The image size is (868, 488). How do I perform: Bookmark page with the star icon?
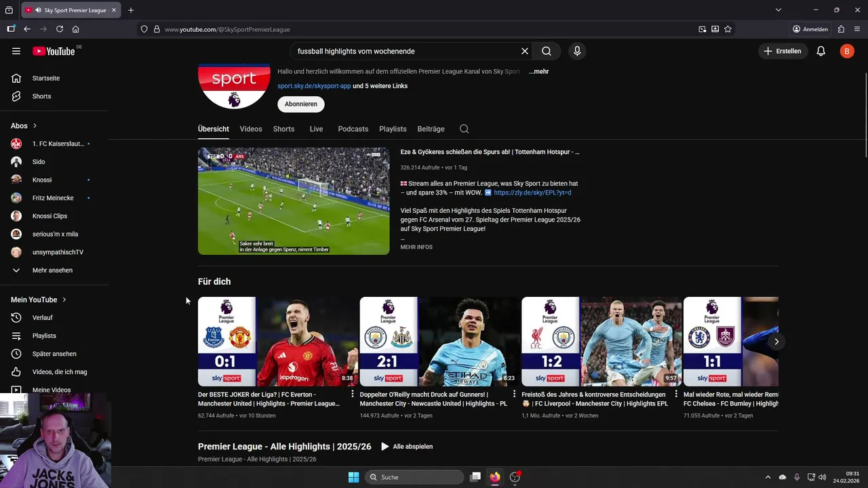coord(728,29)
